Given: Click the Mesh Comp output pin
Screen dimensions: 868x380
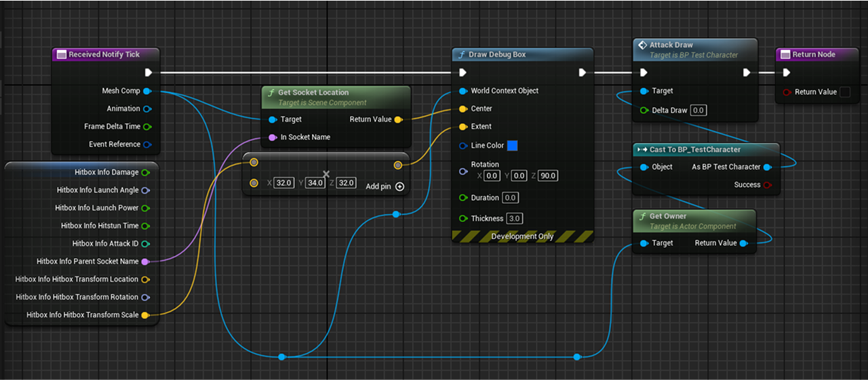Looking at the screenshot, I should [x=147, y=91].
